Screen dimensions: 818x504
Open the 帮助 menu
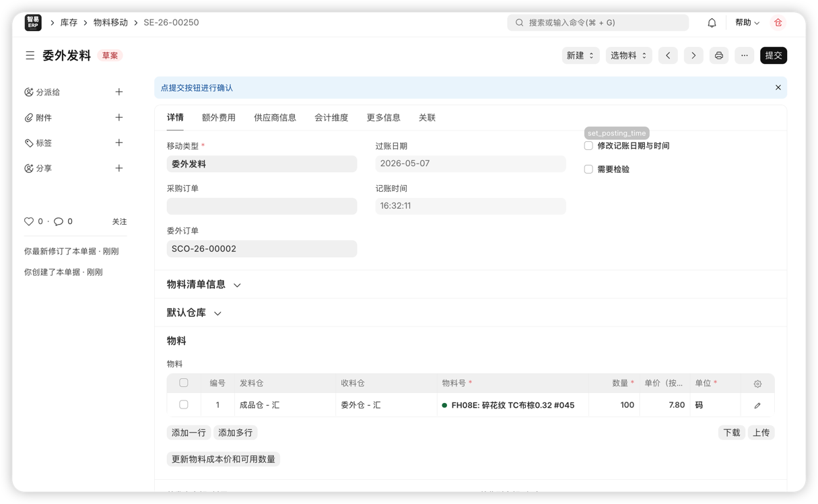tap(747, 23)
